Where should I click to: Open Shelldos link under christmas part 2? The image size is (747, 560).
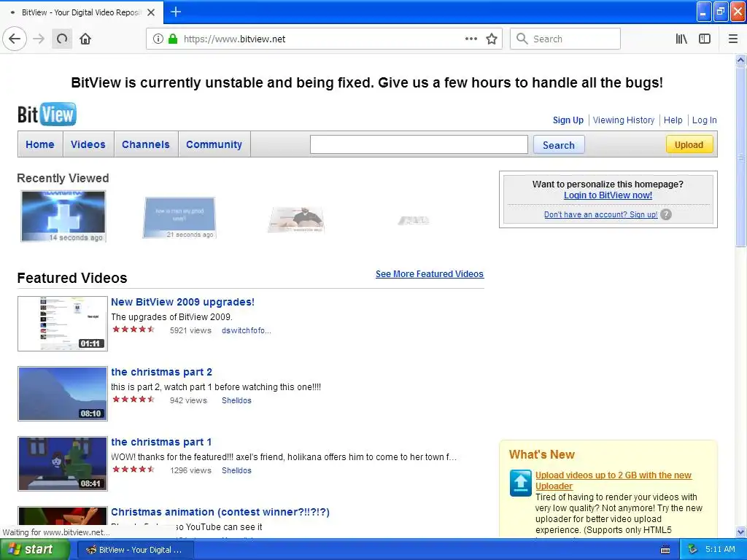pyautogui.click(x=236, y=400)
